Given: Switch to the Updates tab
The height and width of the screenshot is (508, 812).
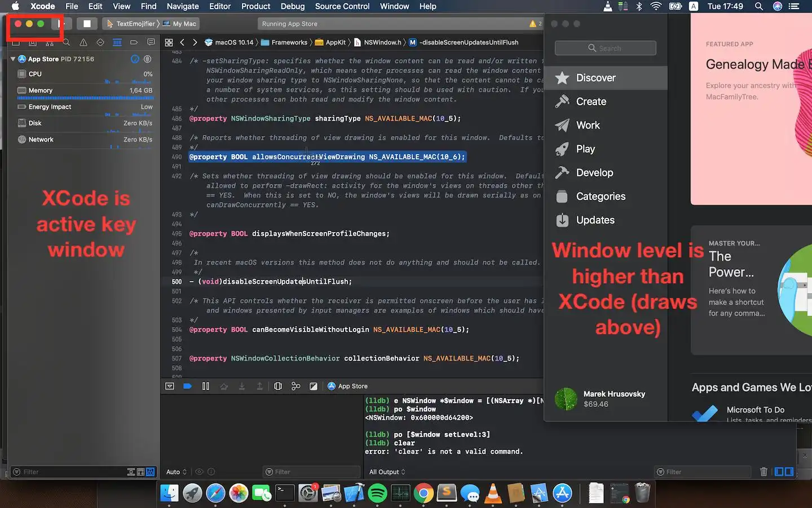Looking at the screenshot, I should [595, 220].
